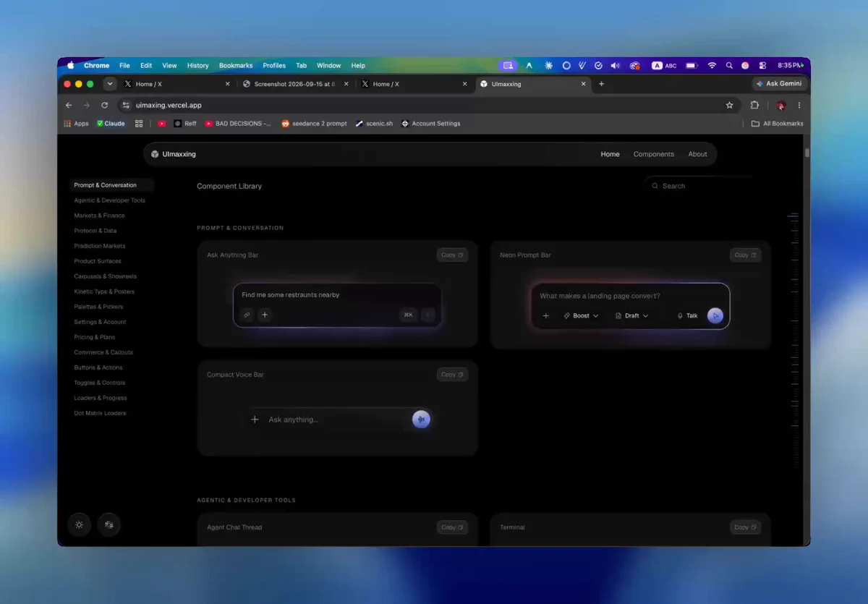Open the Chrome extensions puzzle icon

754,105
